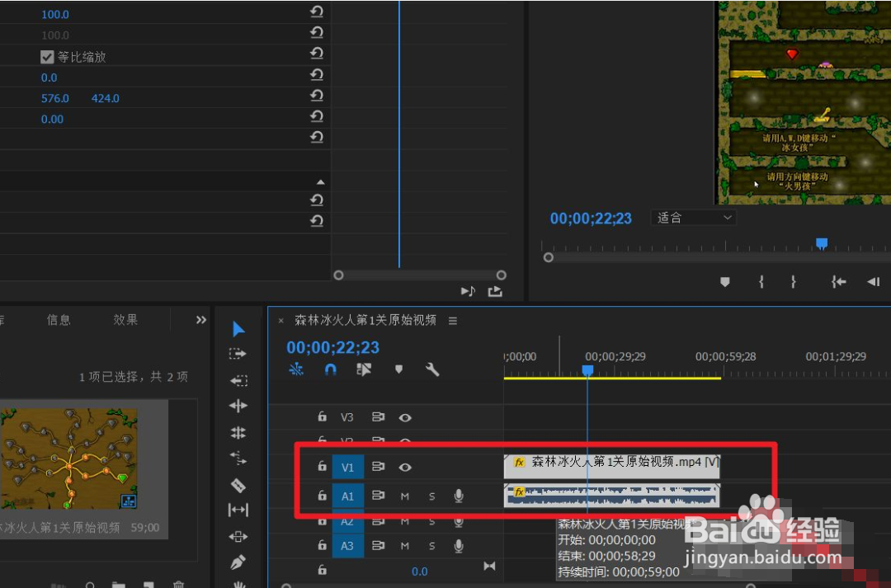891x588 pixels.
Task: Click play audio only in Effect Controls
Action: click(x=468, y=291)
